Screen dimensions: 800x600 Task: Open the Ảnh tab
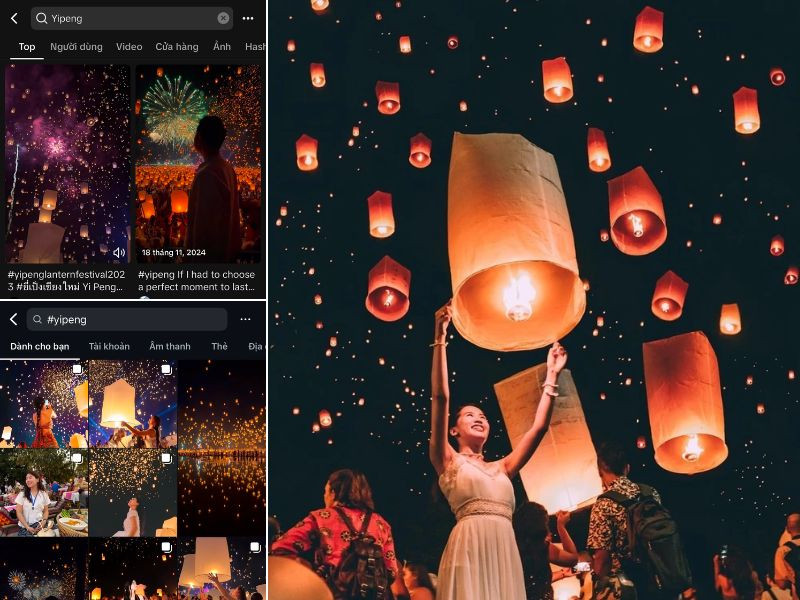(x=222, y=46)
